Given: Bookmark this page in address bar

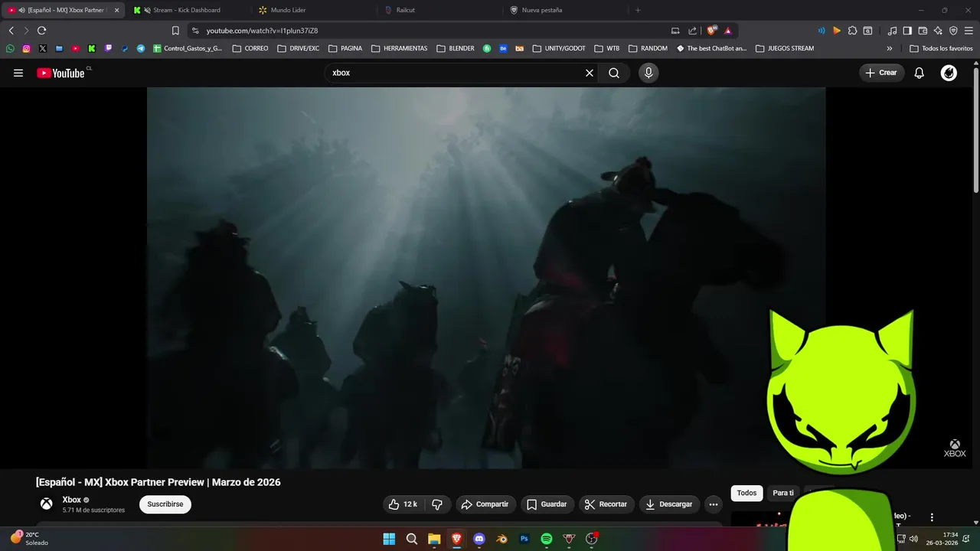Looking at the screenshot, I should pyautogui.click(x=175, y=31).
